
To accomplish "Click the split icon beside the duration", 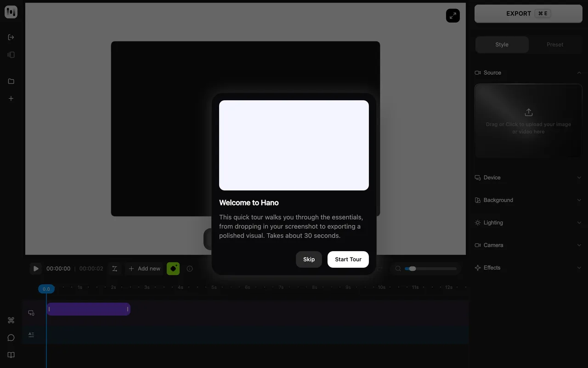I will pos(114,269).
